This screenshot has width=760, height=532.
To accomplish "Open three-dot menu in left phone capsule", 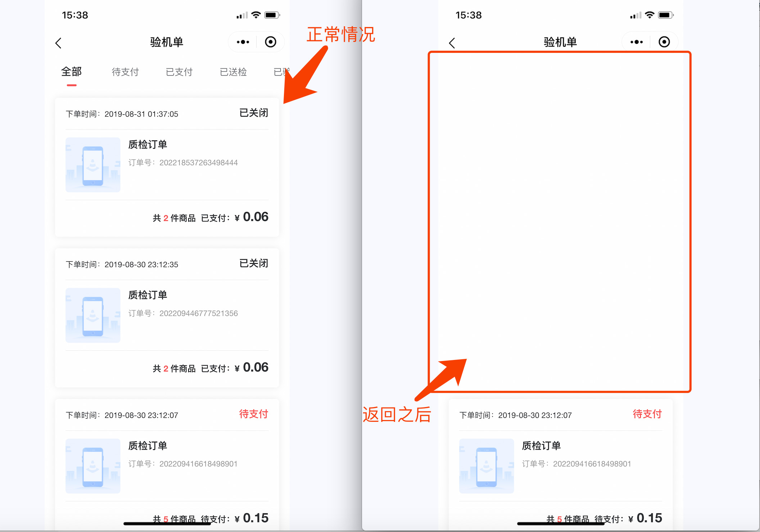I will (x=243, y=42).
